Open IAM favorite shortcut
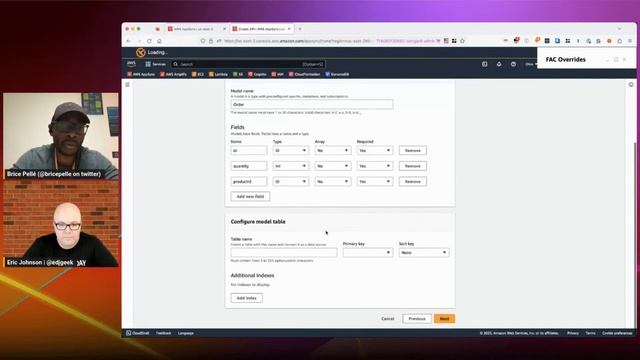Viewport: 640px width, 360px height. click(278, 74)
